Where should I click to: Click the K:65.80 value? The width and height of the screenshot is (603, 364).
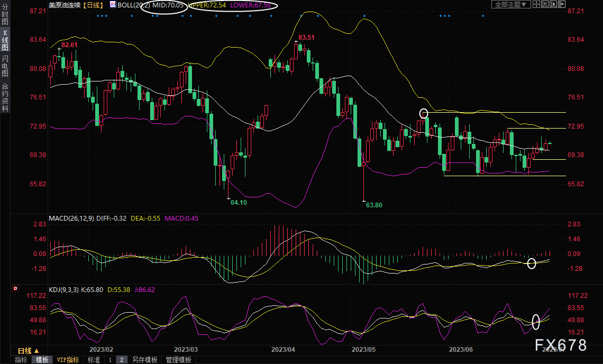[92, 290]
